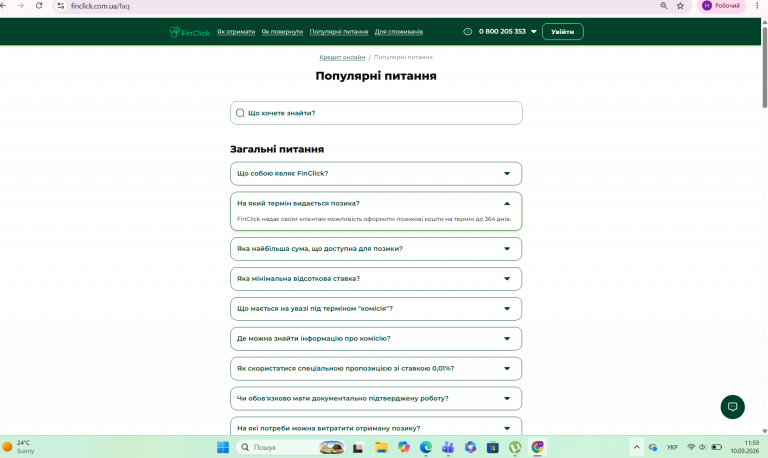Click the page vertical scrollbar thumb
768x458 pixels.
[765, 67]
